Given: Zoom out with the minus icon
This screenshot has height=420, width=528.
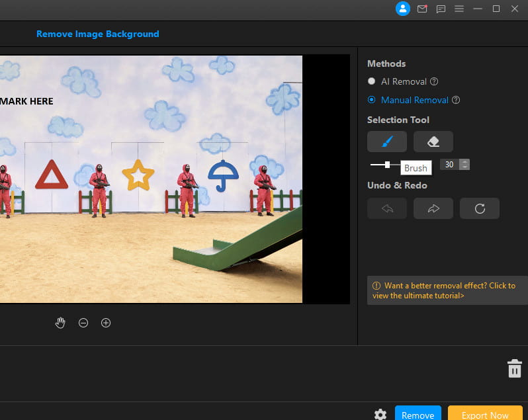Looking at the screenshot, I should [x=83, y=323].
